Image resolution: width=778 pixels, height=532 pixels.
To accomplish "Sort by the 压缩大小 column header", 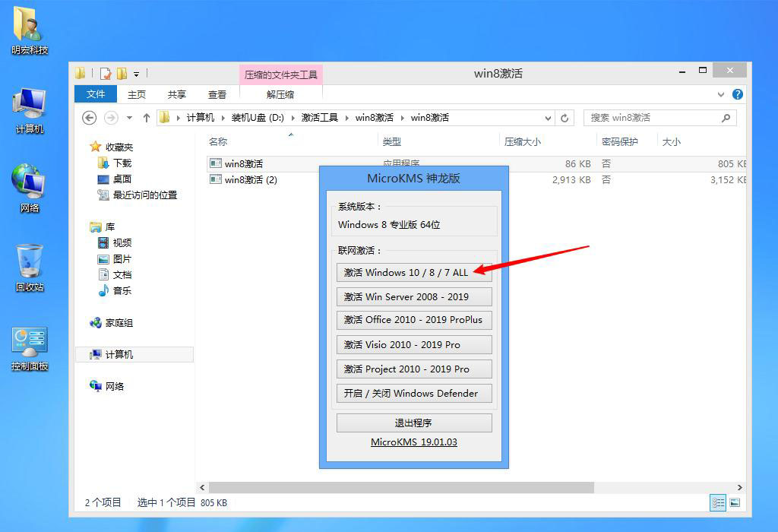I will pyautogui.click(x=523, y=142).
